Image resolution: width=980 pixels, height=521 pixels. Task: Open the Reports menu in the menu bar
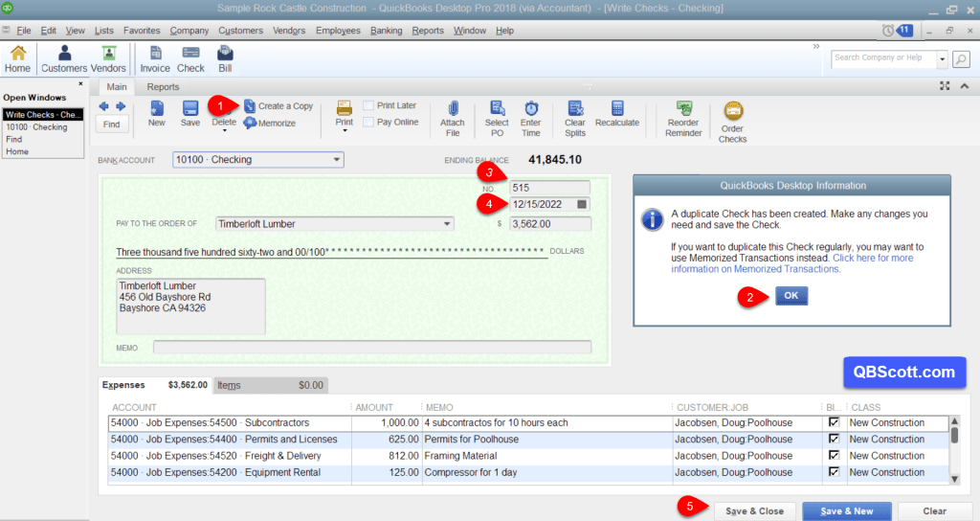428,30
